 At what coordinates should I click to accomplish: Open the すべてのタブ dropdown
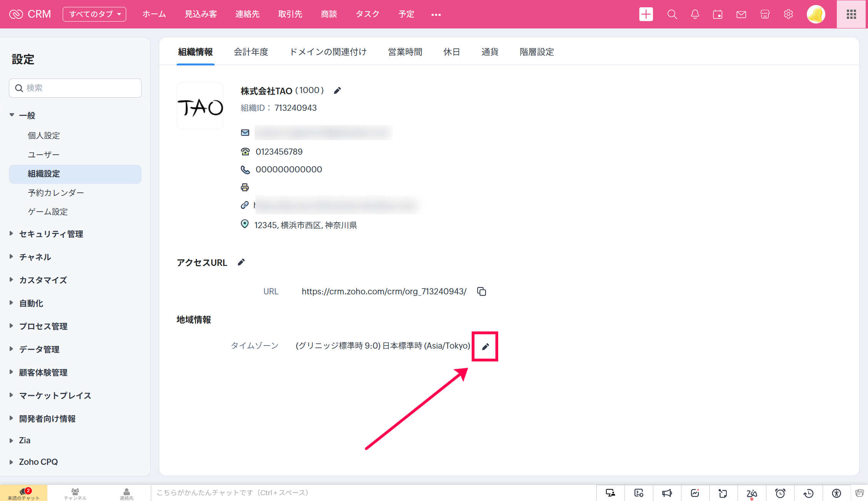click(x=94, y=14)
